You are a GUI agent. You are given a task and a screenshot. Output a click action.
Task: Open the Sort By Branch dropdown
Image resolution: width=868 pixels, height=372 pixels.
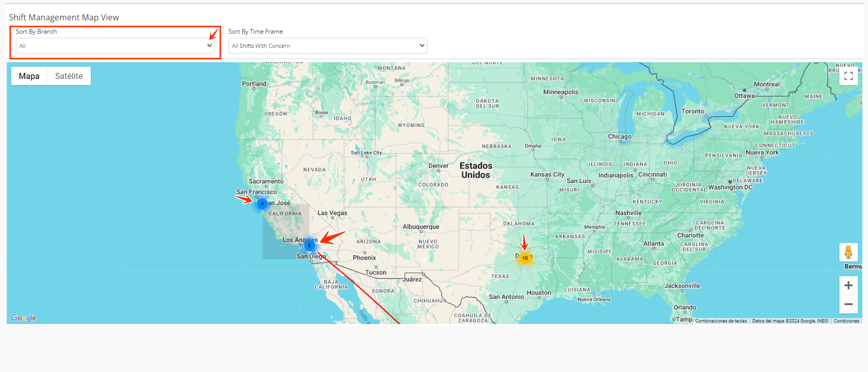(x=115, y=46)
